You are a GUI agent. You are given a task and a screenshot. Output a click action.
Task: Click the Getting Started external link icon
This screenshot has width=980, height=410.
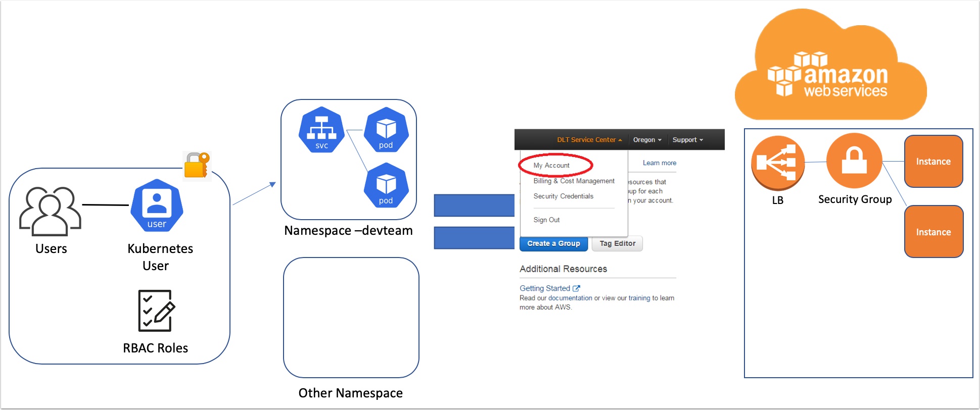point(576,288)
